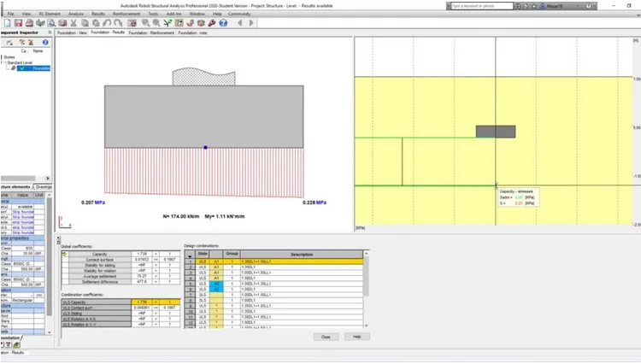Open the Analysis menu
The image size is (641, 364).
pos(75,14)
